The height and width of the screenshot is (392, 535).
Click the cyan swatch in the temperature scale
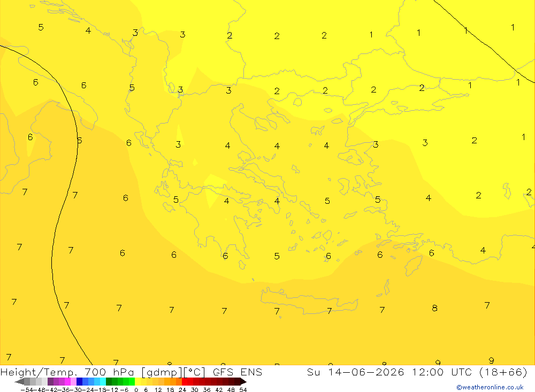point(103,382)
